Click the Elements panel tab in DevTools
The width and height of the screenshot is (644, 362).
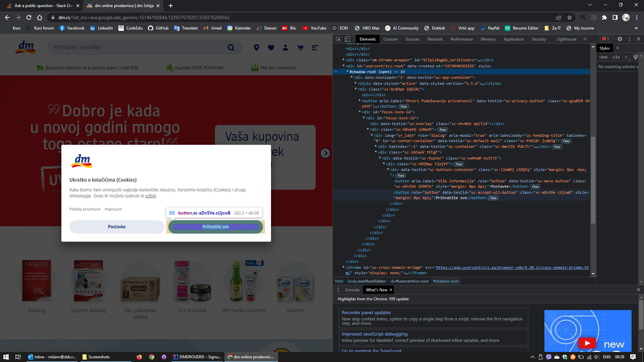368,39
